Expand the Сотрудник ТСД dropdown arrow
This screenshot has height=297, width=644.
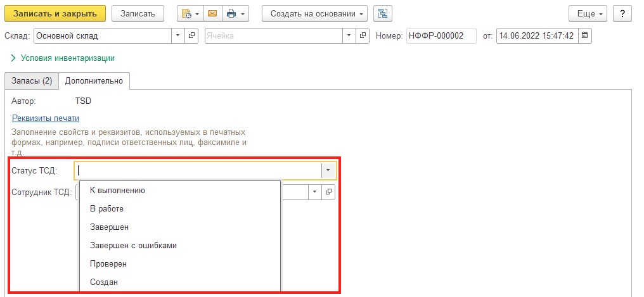coord(315,192)
